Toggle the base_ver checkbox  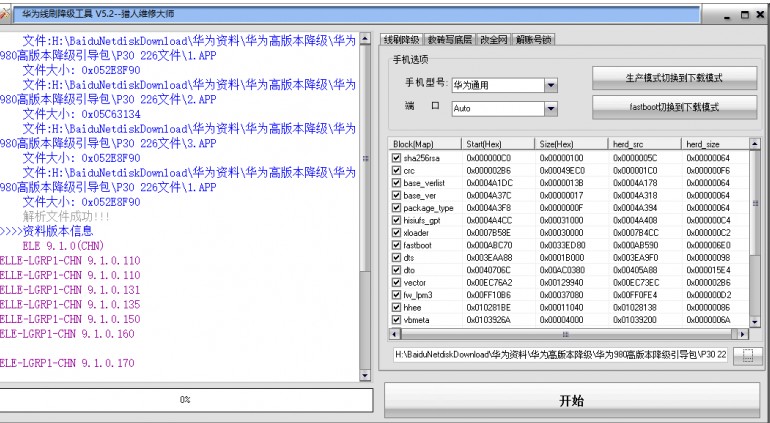point(396,195)
